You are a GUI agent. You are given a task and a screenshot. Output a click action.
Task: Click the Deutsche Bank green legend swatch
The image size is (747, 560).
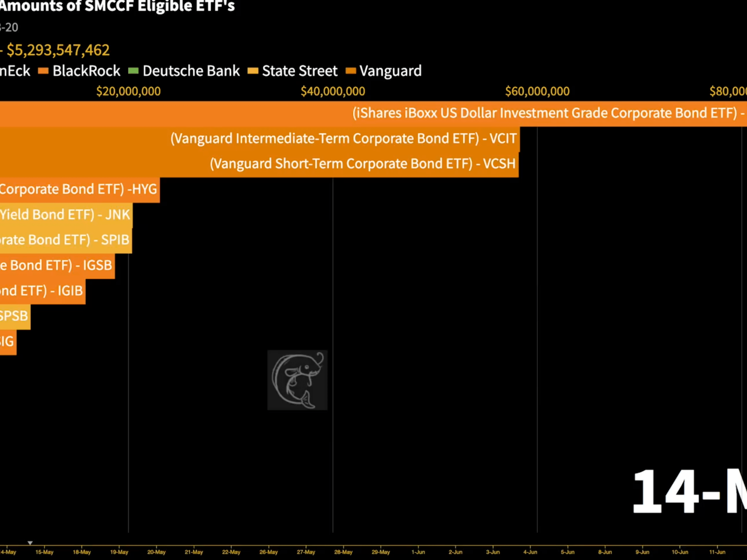coord(133,71)
